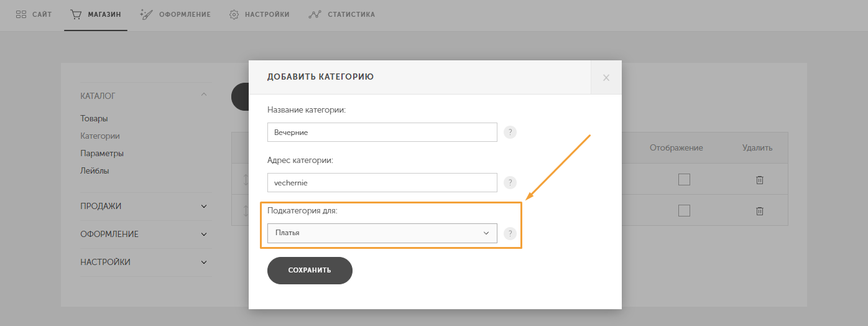Expand the Продажи sidebar section
Viewport: 868px width, 326px height.
(x=145, y=206)
